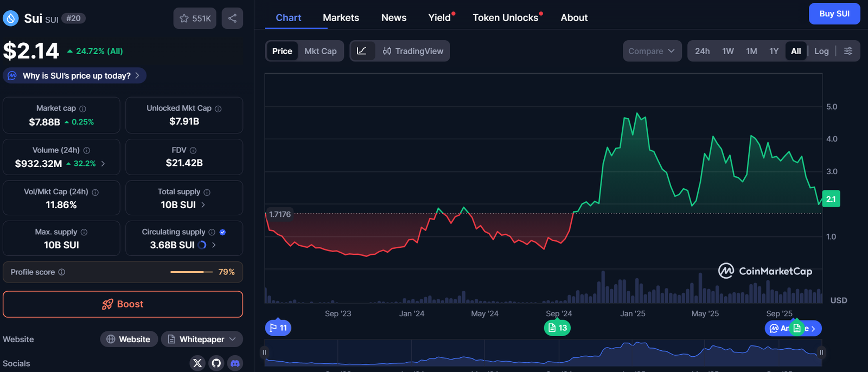Toggle Log scale on chart
Image resolution: width=868 pixels, height=372 pixels.
coord(821,51)
